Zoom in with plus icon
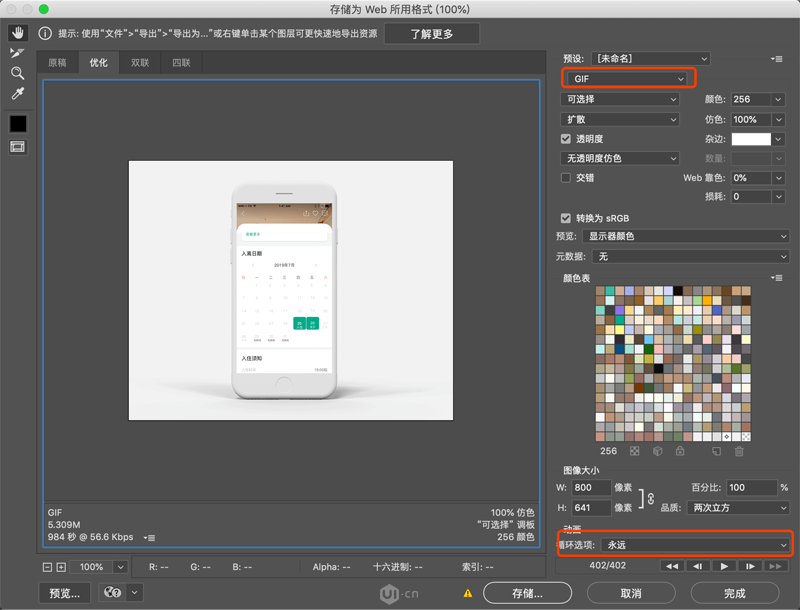 [x=61, y=567]
